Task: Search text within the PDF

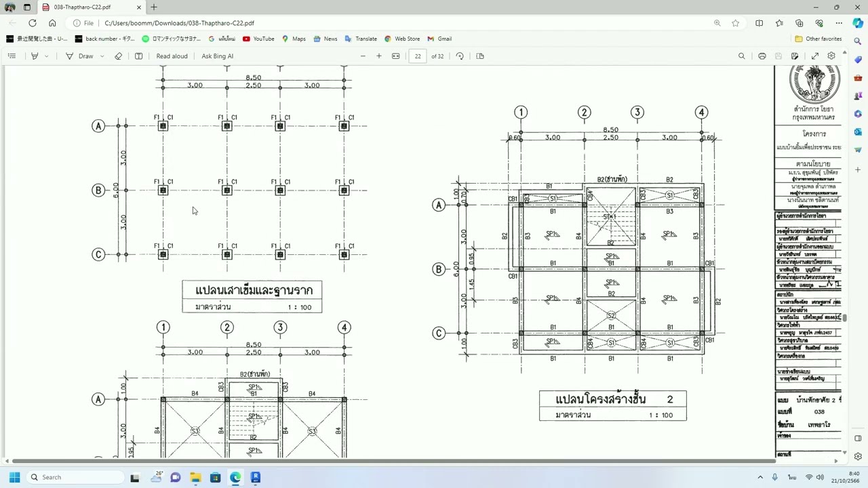Action: point(742,56)
